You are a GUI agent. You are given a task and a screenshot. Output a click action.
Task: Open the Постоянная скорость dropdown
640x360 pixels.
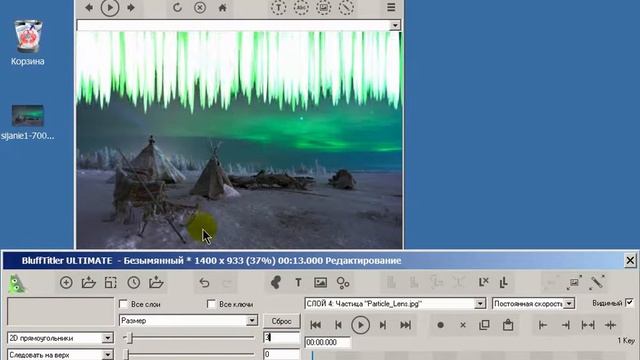tap(569, 304)
